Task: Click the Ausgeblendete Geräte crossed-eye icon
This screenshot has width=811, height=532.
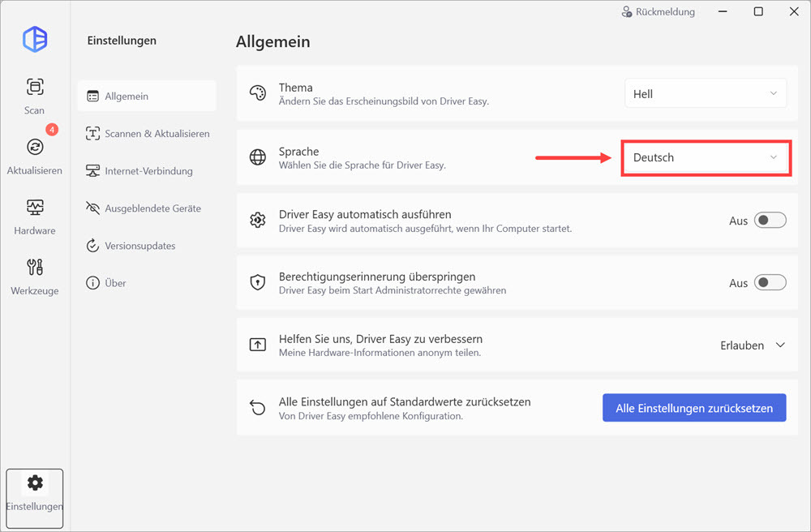Action: 92,208
